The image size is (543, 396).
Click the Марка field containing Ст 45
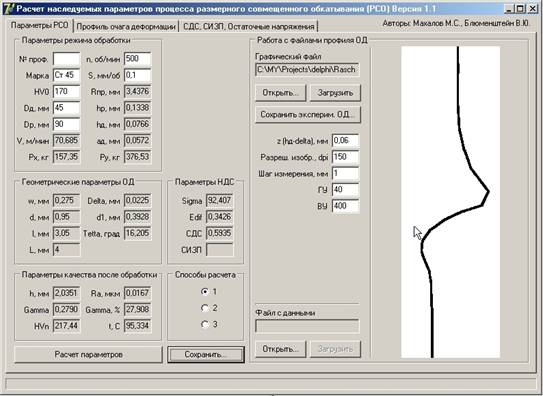(x=66, y=75)
